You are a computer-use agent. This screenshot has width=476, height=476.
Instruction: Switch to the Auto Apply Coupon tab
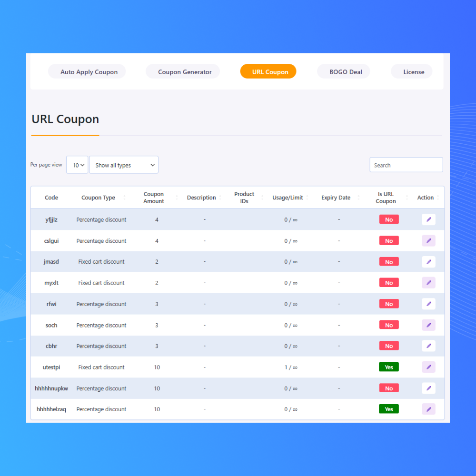pos(87,72)
